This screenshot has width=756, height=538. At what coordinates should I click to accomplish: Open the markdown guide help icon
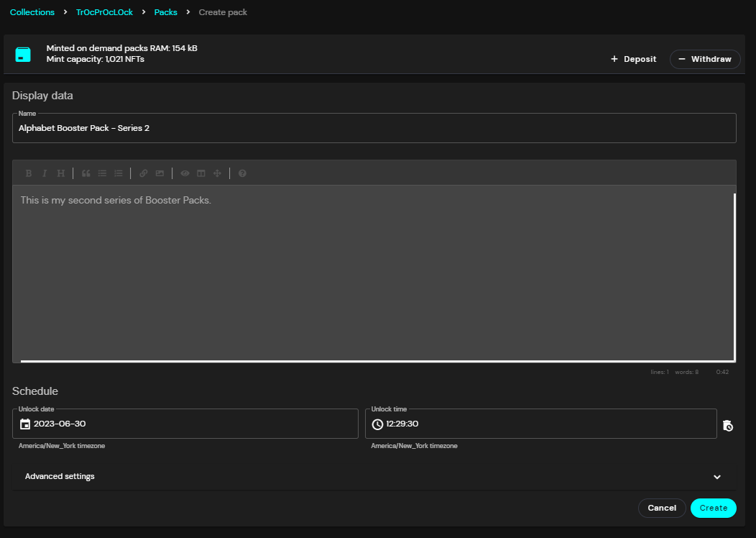(242, 173)
